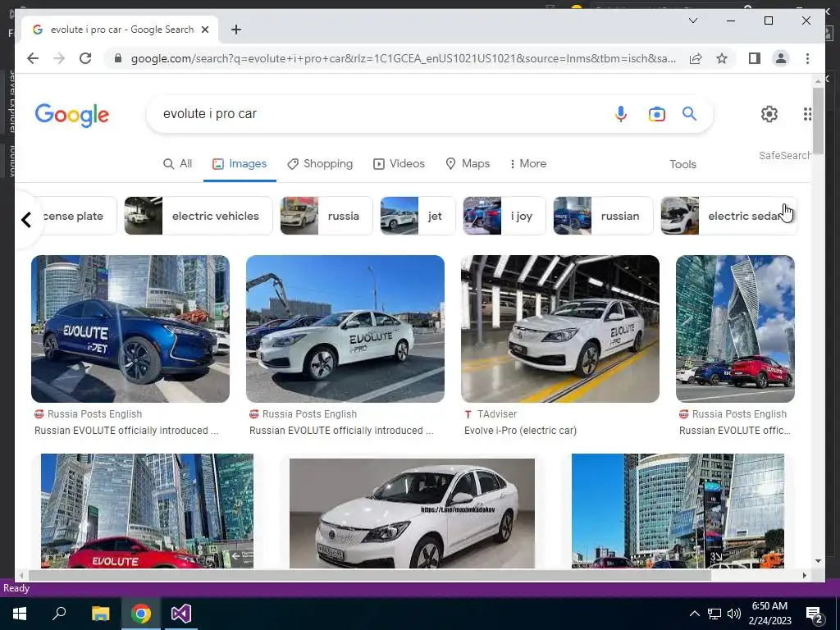The height and width of the screenshot is (630, 840).
Task: Open Chrome's three-dot menu
Action: tap(807, 58)
